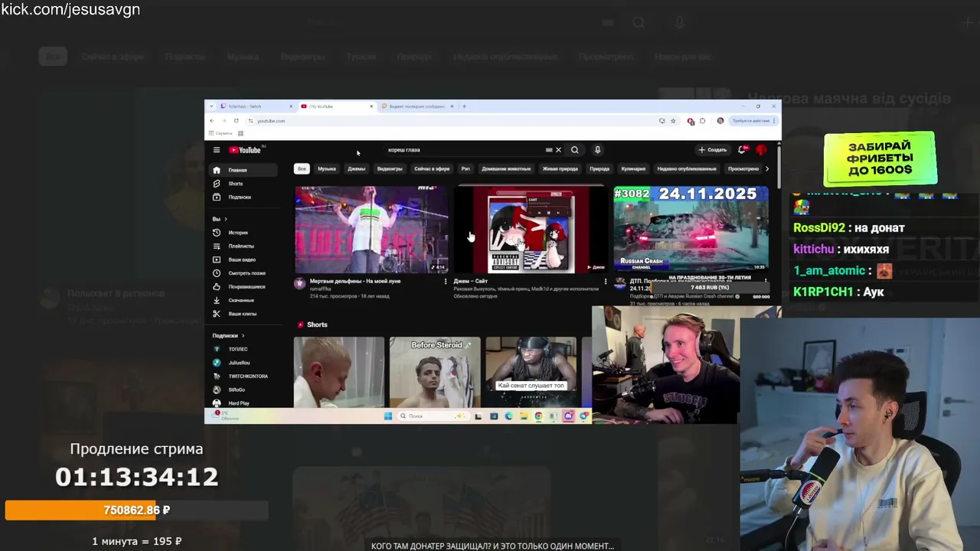Open options menu for Мертвые дельфины video
This screenshot has width=980, height=551.
click(446, 282)
